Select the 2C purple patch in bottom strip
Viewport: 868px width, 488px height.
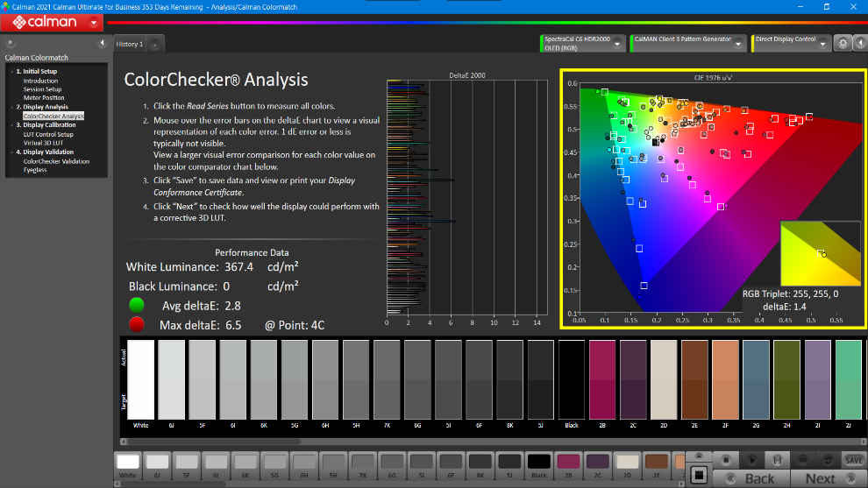pos(597,466)
